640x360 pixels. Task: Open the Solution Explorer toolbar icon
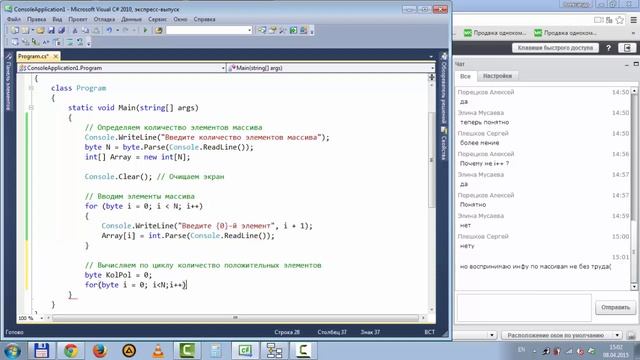[x=262, y=30]
